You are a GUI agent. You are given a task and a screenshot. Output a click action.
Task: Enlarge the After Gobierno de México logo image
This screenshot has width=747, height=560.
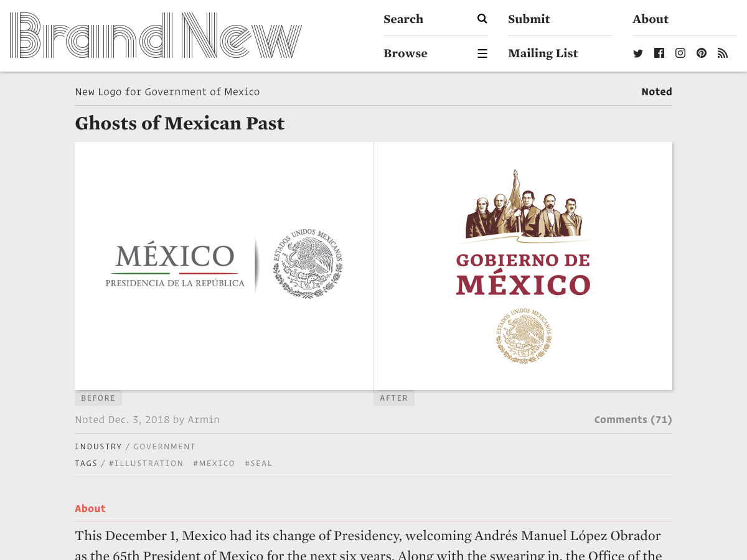(523, 266)
